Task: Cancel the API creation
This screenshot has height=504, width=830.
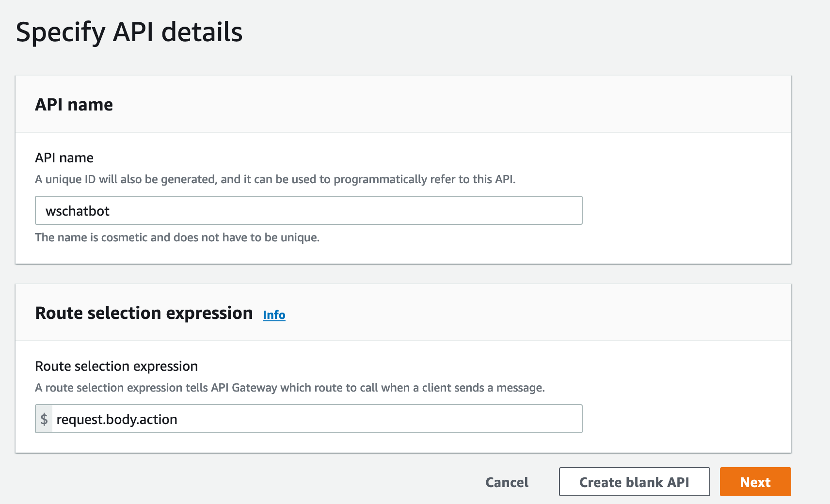Action: click(x=507, y=482)
